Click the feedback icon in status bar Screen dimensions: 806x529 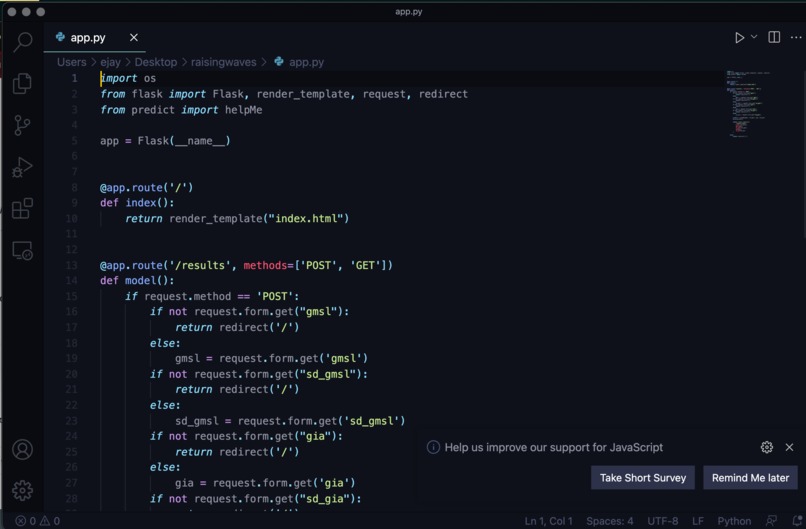tap(771, 521)
